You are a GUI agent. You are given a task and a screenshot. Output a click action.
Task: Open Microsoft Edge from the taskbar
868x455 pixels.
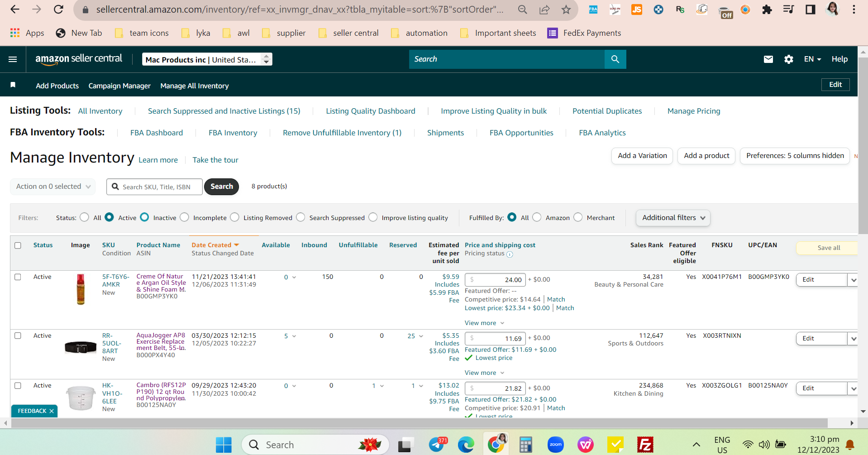coord(466,445)
